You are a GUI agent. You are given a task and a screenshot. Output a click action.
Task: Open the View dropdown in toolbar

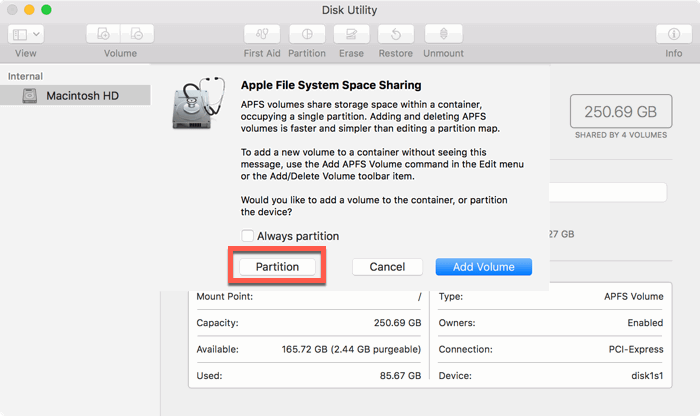click(26, 34)
